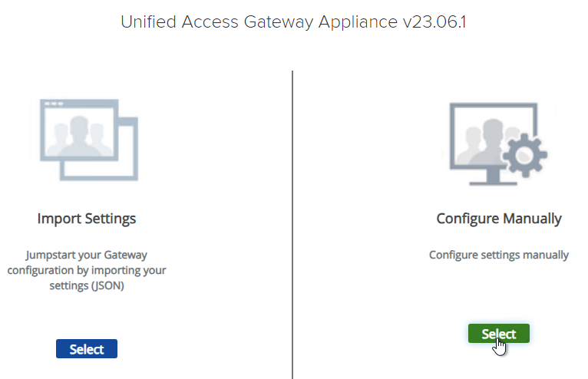Click the 'Configure settings manually' description
The image size is (588, 379).
coord(499,255)
